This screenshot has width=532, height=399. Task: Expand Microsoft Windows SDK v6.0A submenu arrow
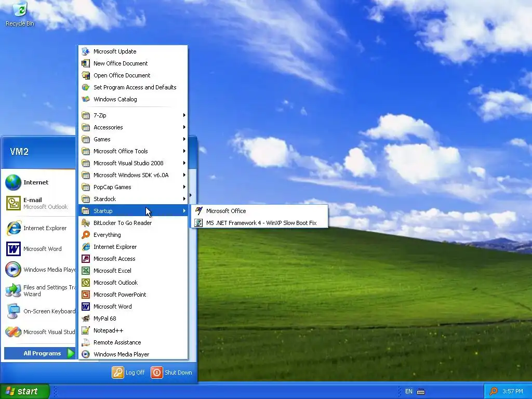(x=184, y=175)
